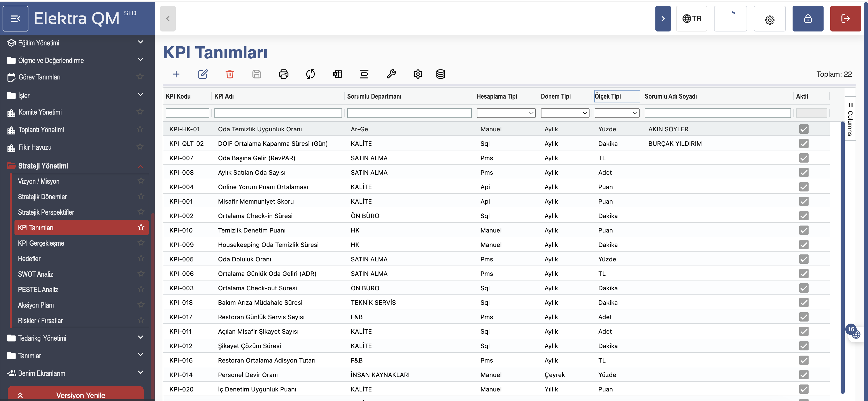The height and width of the screenshot is (401, 868).
Task: Click the wrench tool icon
Action: (x=391, y=74)
